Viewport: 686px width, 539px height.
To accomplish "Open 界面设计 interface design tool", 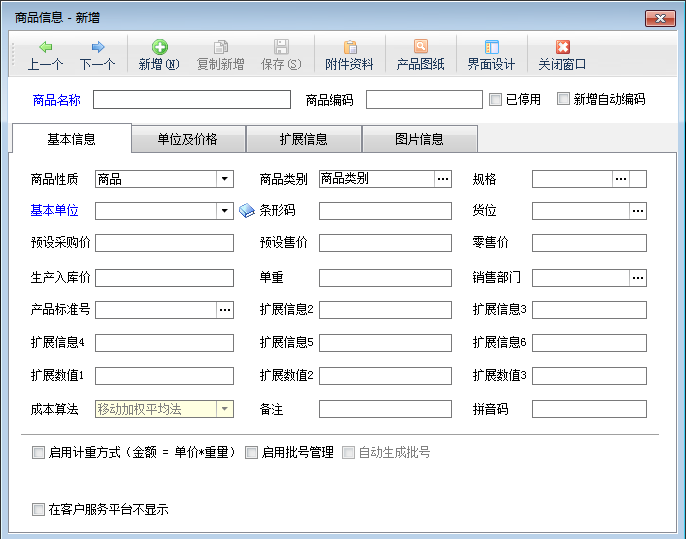I will (x=491, y=47).
